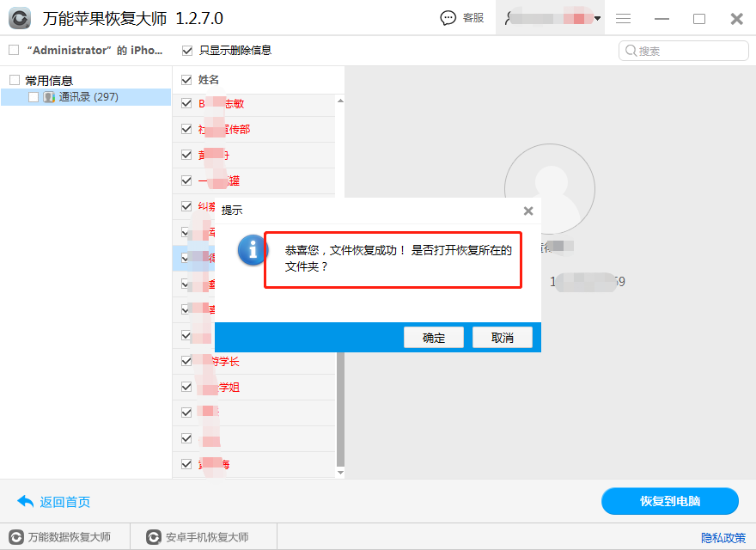
Task: Open the user account dropdown arrow
Action: (x=597, y=19)
